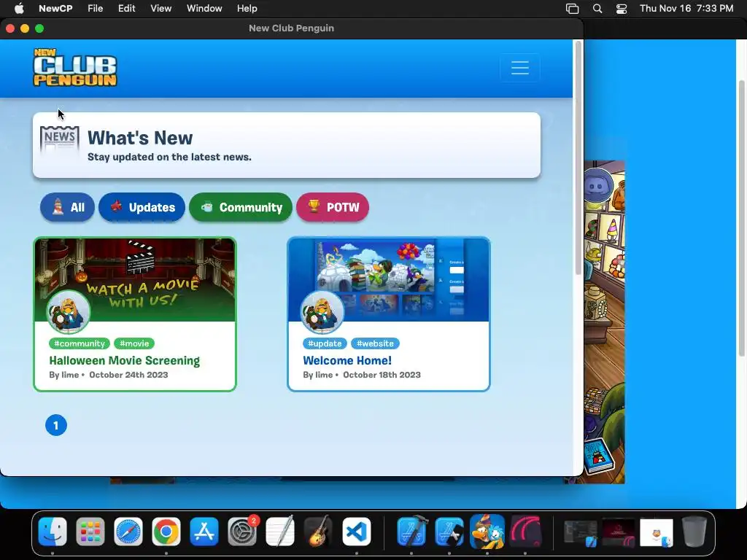
Task: Select the All news filter
Action: 67,207
